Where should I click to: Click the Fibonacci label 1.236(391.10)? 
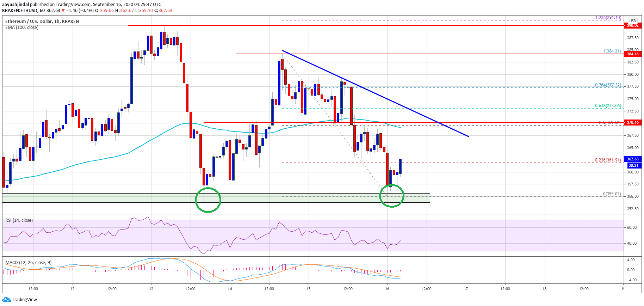pyautogui.click(x=608, y=18)
